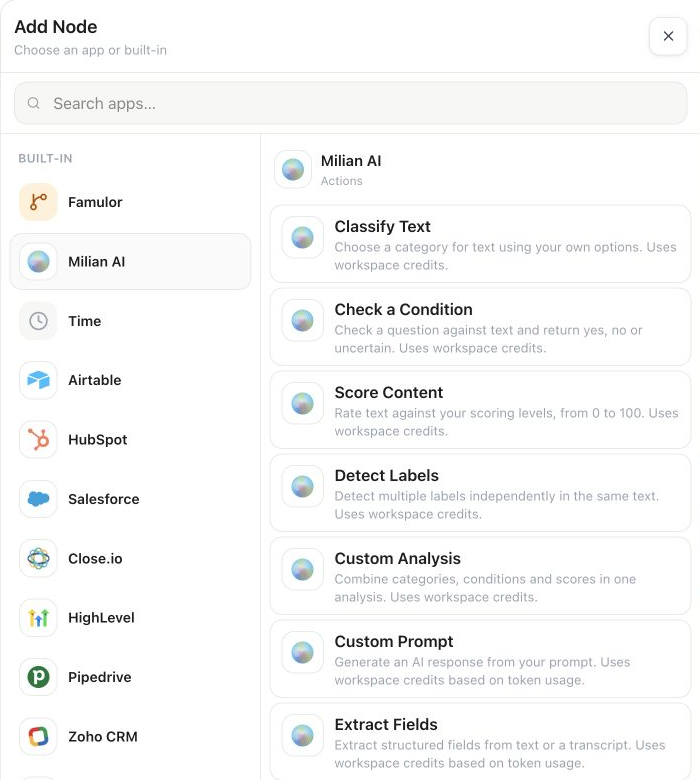The height and width of the screenshot is (780, 700).
Task: Select the Extract Fields action
Action: point(480,742)
